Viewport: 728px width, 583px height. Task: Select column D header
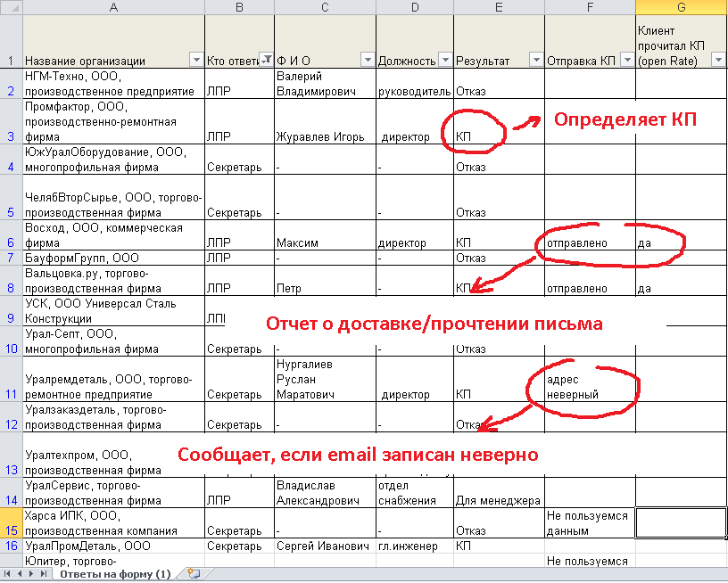click(415, 7)
